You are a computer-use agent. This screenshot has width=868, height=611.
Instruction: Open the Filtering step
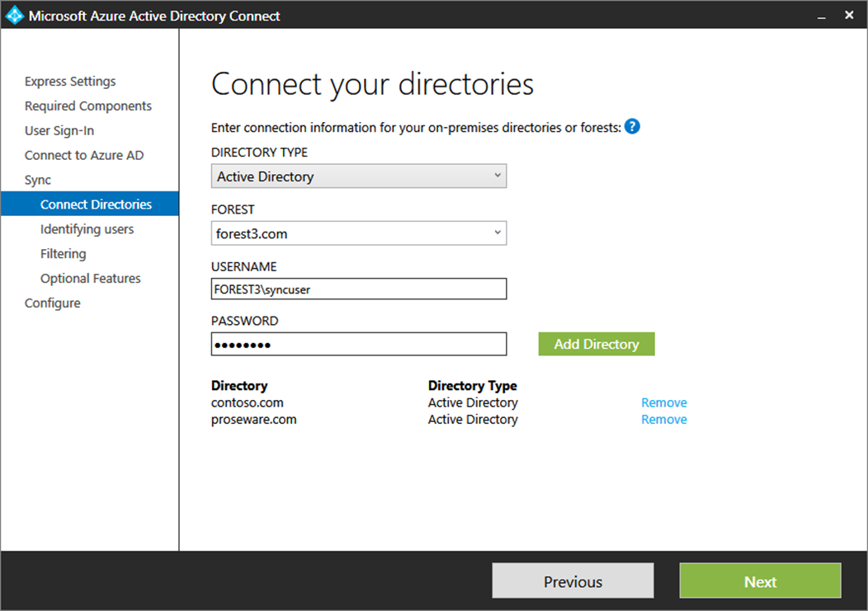tap(63, 253)
